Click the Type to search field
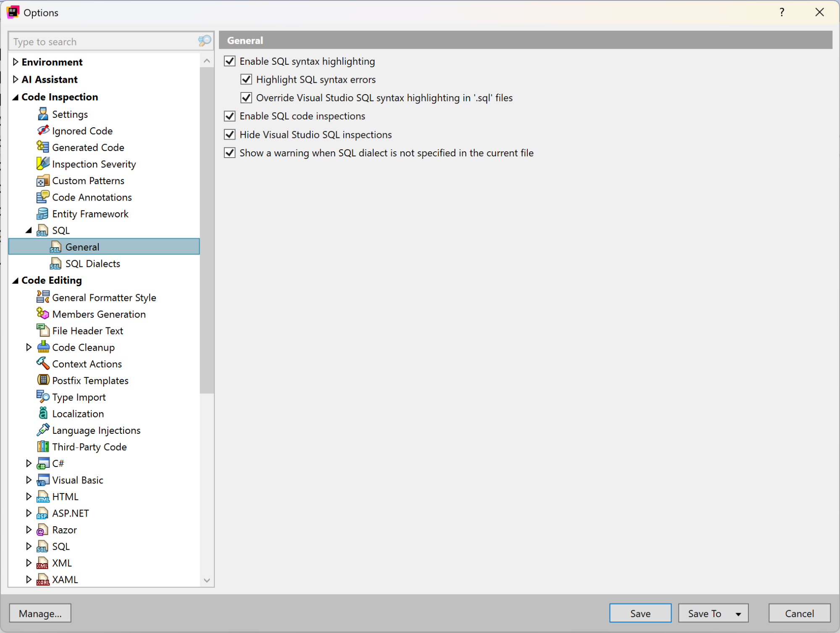The image size is (840, 633). click(103, 41)
